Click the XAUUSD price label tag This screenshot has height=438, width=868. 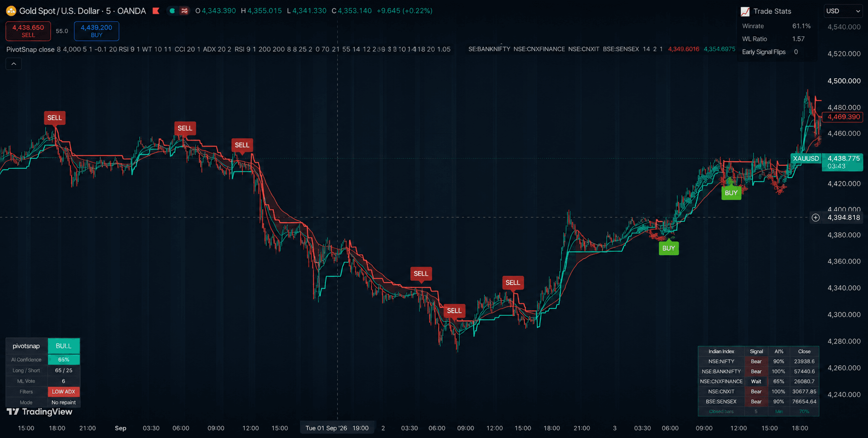pyautogui.click(x=806, y=158)
